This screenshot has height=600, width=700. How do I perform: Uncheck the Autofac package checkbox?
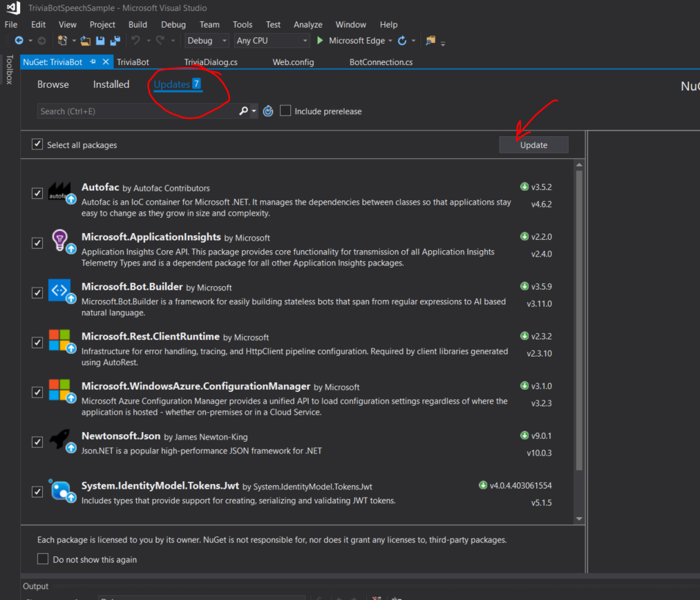37,193
